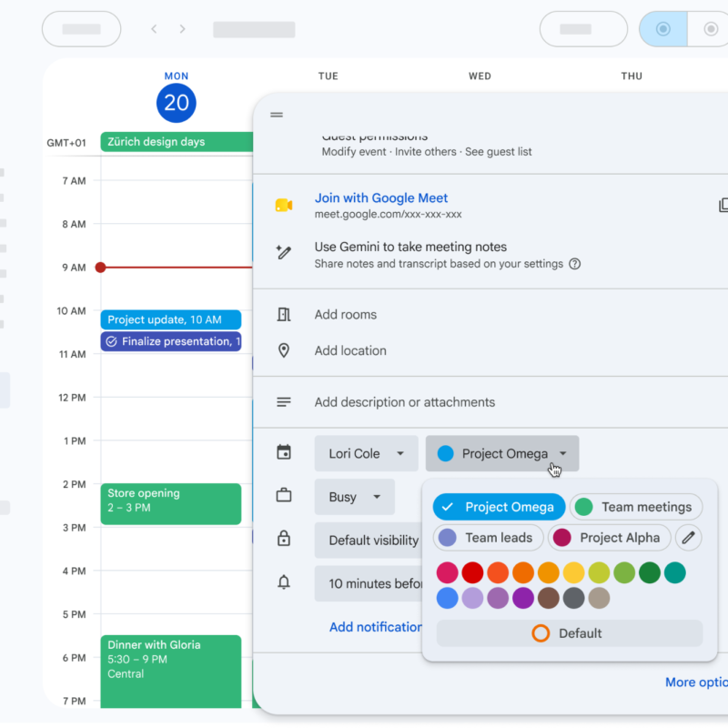Open the 10 minutes before notification dropdown
This screenshot has height=728, width=728.
tap(369, 583)
